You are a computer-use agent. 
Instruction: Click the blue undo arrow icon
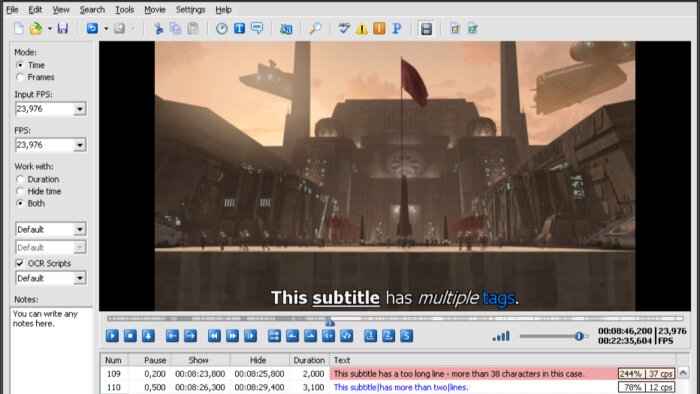tap(92, 29)
